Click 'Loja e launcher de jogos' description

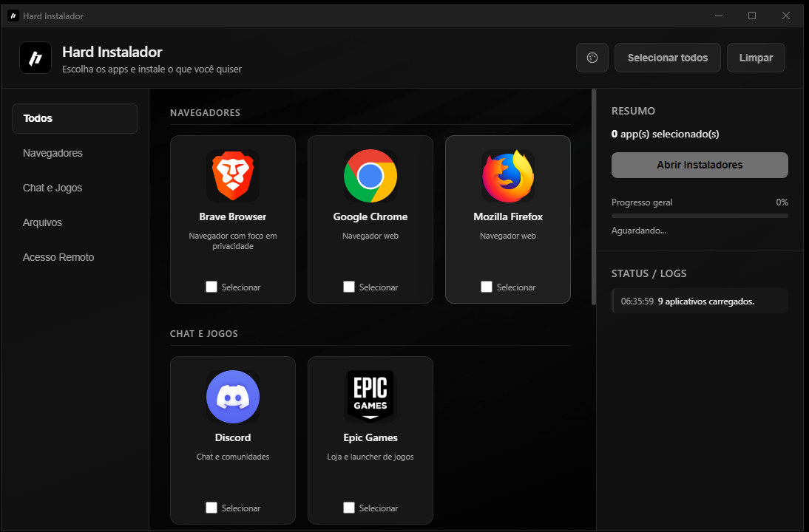pyautogui.click(x=370, y=457)
